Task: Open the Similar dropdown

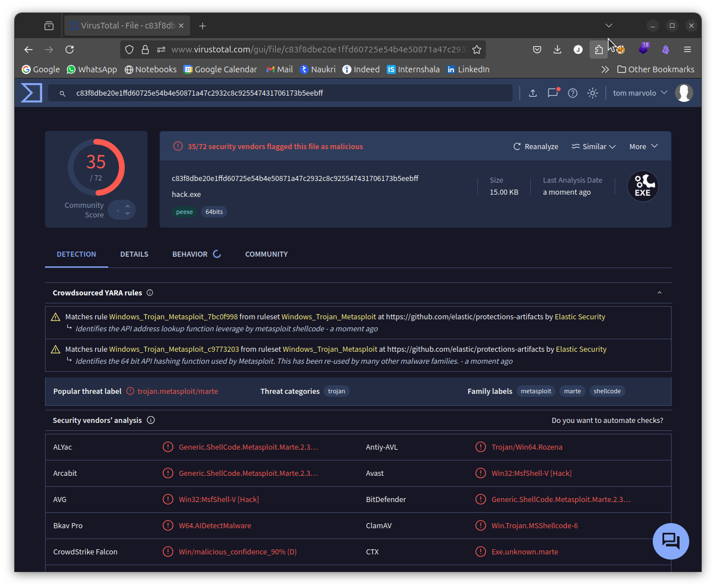Action: coord(594,146)
